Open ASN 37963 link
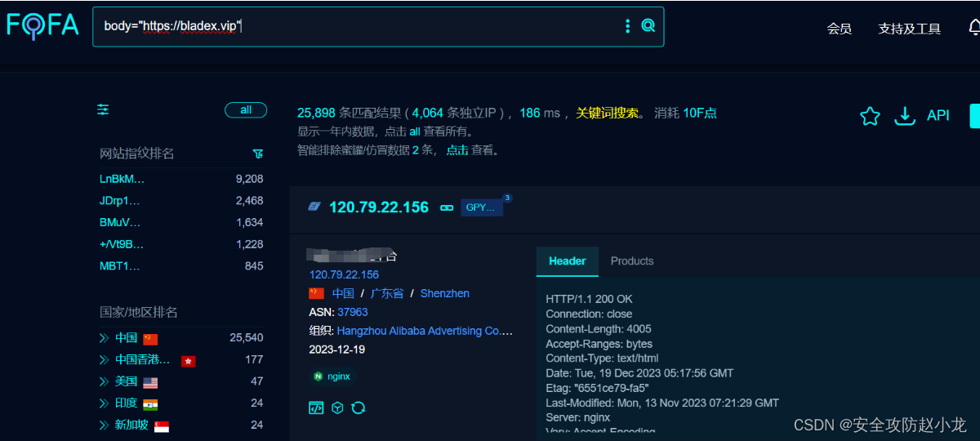The width and height of the screenshot is (980, 441). tap(353, 312)
